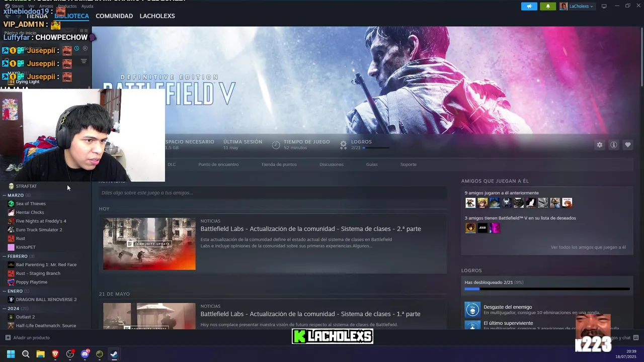Open the Discusiones tab

pos(332,164)
